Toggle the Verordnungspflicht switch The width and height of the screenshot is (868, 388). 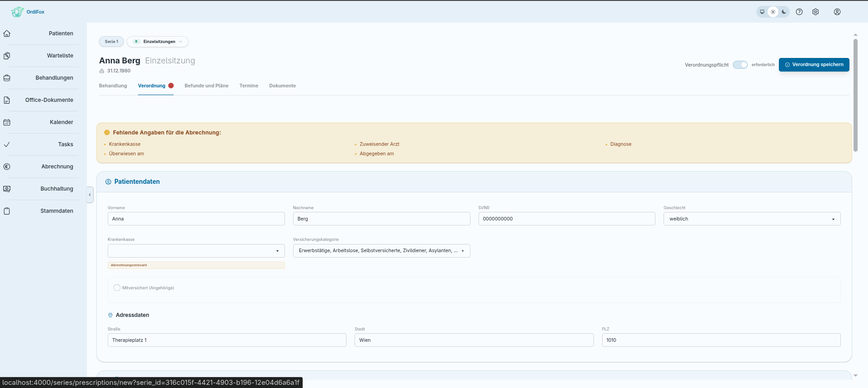(x=740, y=65)
